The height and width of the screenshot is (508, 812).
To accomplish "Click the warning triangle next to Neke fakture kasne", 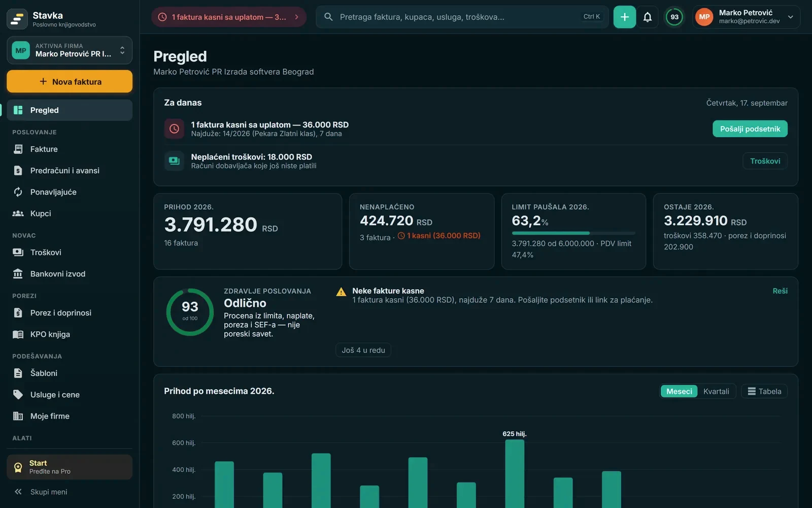I will tap(341, 292).
